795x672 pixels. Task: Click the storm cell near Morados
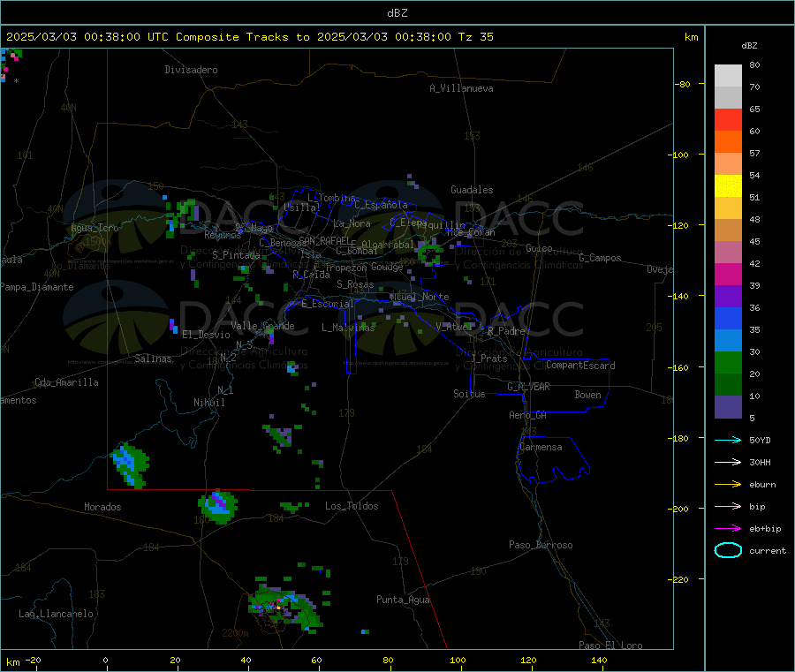pos(130,465)
